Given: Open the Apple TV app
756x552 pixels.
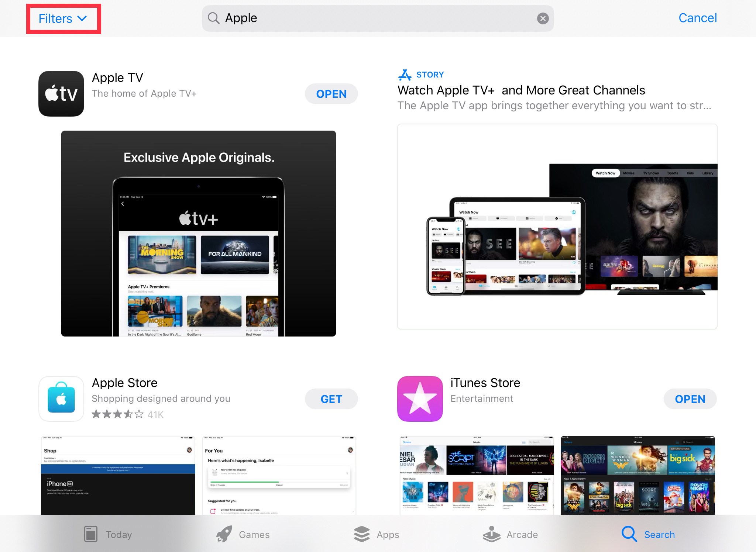Looking at the screenshot, I should [x=331, y=94].
